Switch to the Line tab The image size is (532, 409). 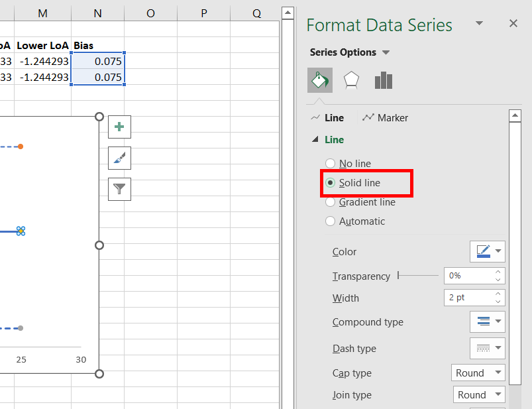point(327,118)
